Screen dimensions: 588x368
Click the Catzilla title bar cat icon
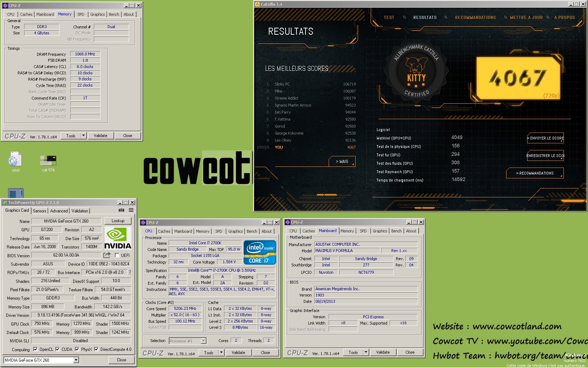pos(257,4)
